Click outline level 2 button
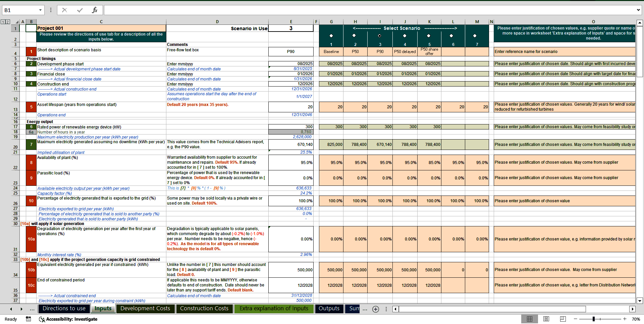Screen dimensions: 644x324 (x=7, y=22)
